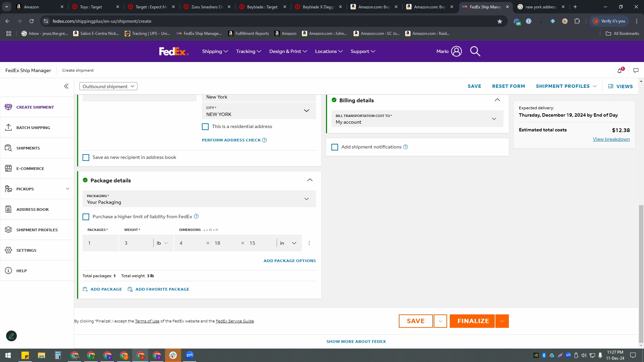The image size is (644, 362).
Task: Open the SAVE button's dropdown arrow
Action: (440, 321)
